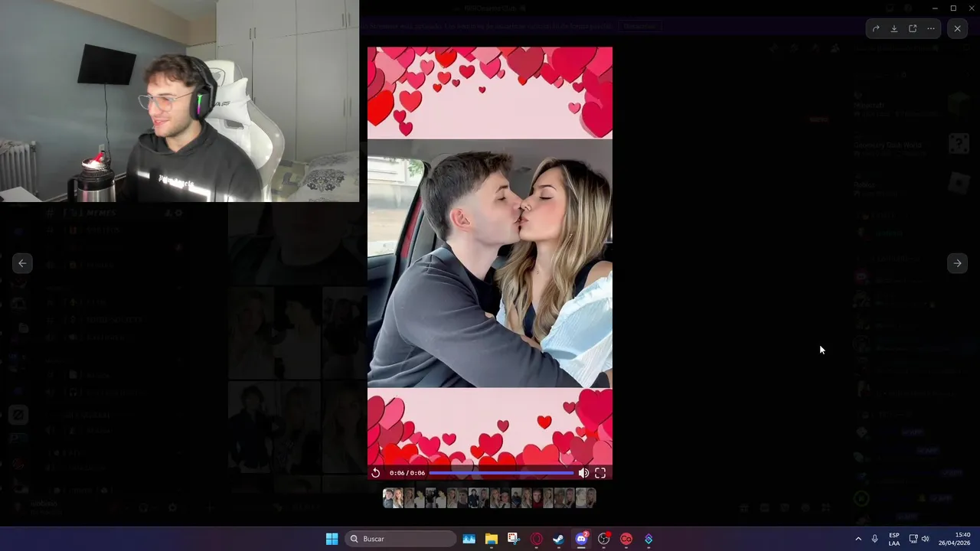The image size is (980, 551).
Task: Seek on the video progress bar
Action: tap(501, 473)
